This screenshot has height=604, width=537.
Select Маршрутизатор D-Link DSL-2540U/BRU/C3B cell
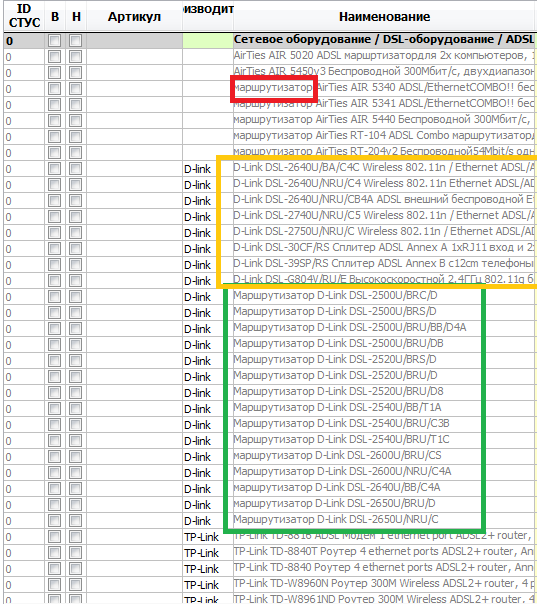click(384, 424)
